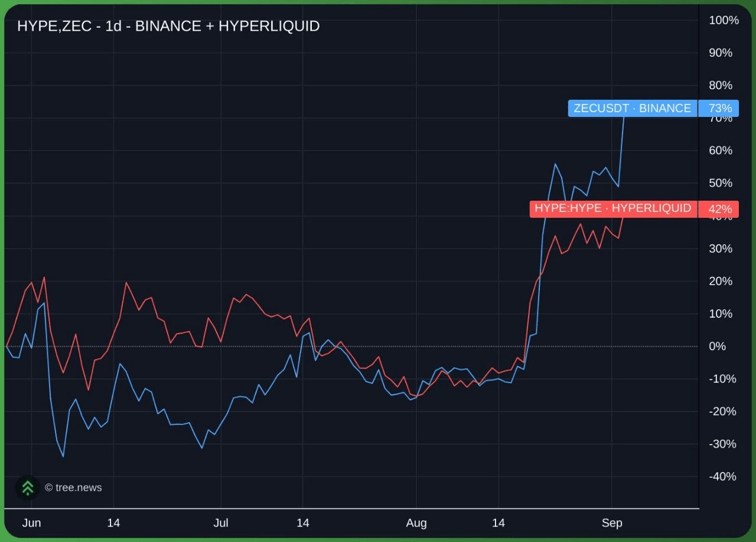Image resolution: width=756 pixels, height=542 pixels.
Task: Click the 14 date label between Aug and Sep
Action: tap(498, 523)
